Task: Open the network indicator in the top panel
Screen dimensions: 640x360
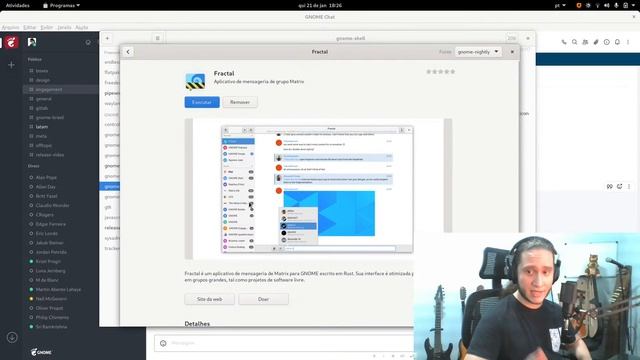Action: pos(598,5)
